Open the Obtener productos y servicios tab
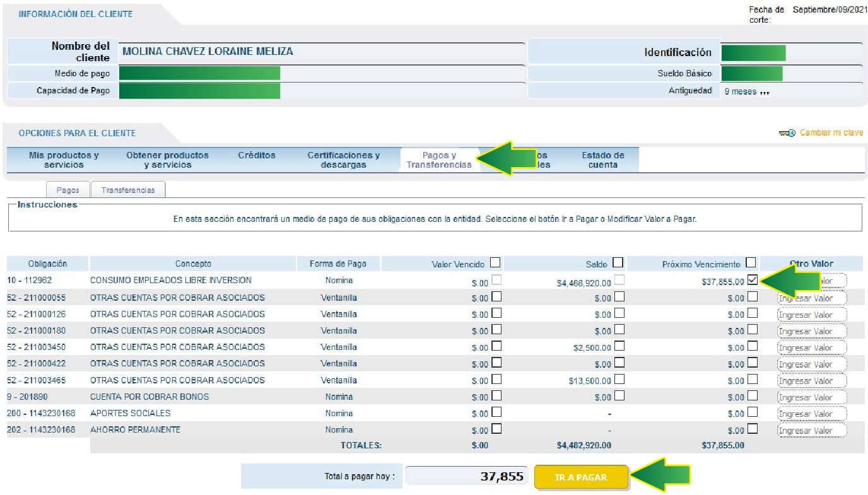Screen dimensions: 868x495 tap(167, 160)
